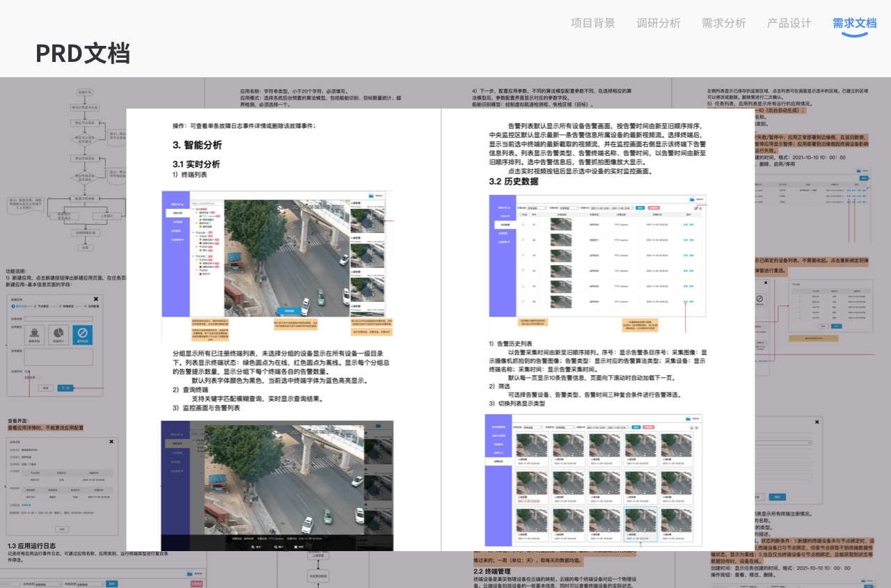The width and height of the screenshot is (891, 588).
Task: Select the 产品设计 navigation tab
Action: [789, 23]
